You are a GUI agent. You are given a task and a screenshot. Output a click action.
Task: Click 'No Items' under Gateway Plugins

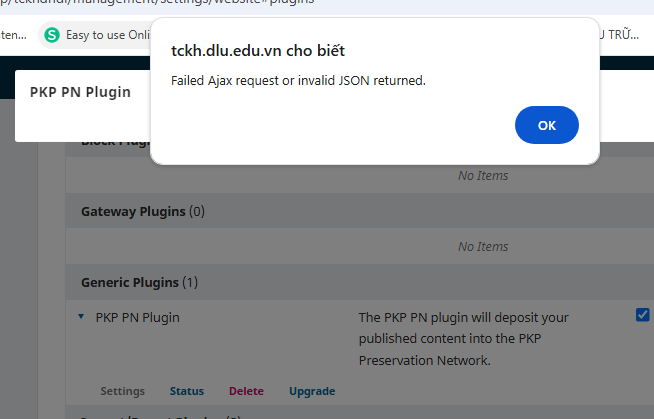[x=483, y=246]
